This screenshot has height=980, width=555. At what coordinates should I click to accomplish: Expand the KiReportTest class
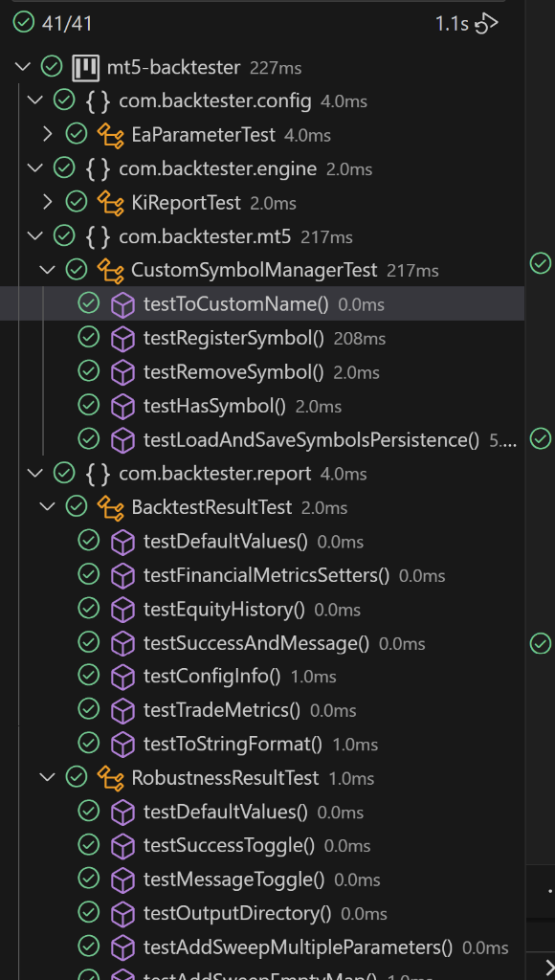[x=48, y=202]
